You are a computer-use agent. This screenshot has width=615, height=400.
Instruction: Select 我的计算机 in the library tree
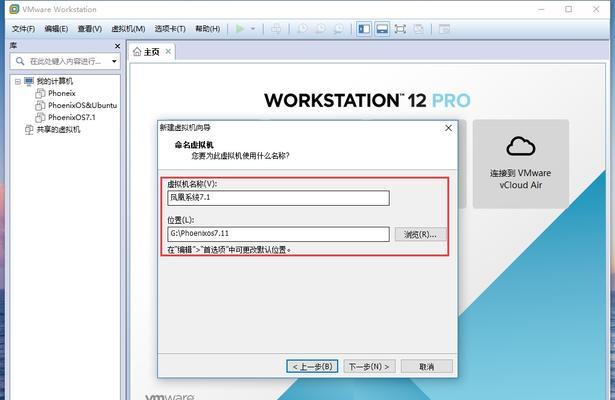pos(55,81)
